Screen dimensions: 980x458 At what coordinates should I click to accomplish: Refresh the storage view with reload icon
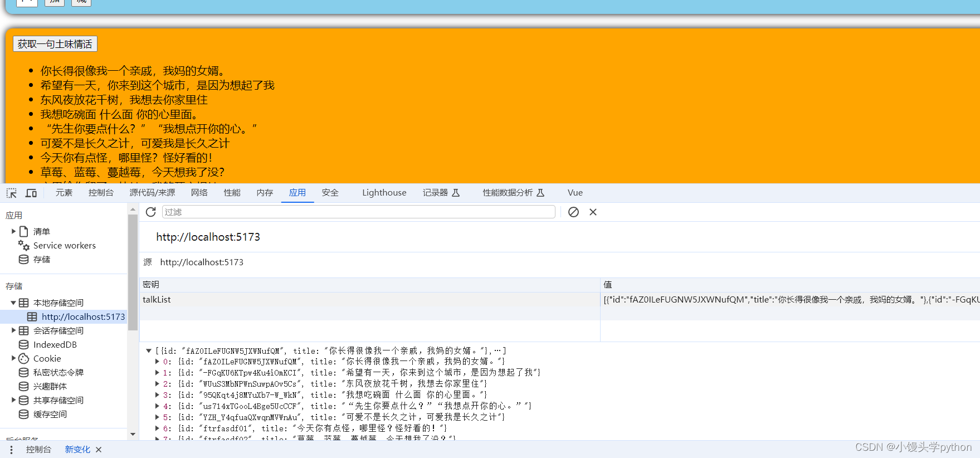click(x=150, y=212)
